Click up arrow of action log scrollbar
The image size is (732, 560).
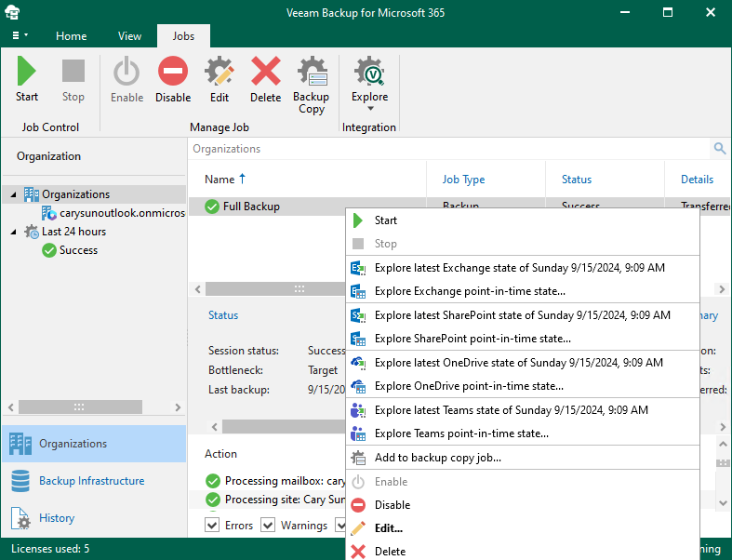tap(723, 444)
